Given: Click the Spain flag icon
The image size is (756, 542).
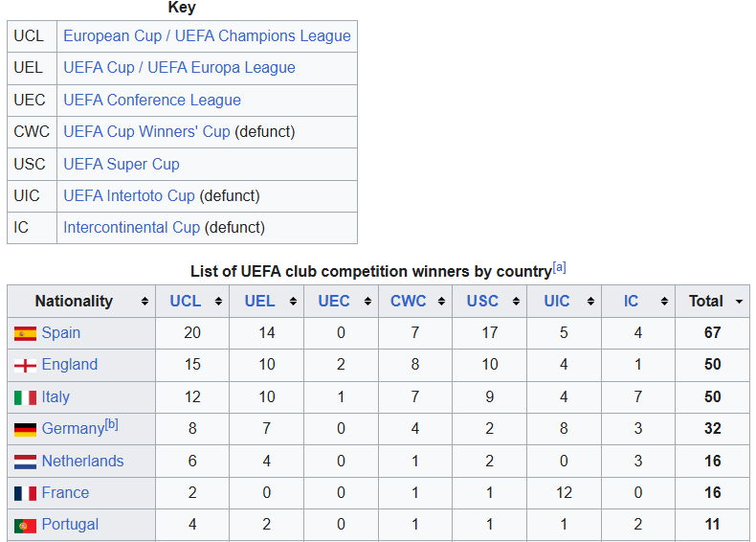Looking at the screenshot, I should tap(25, 333).
